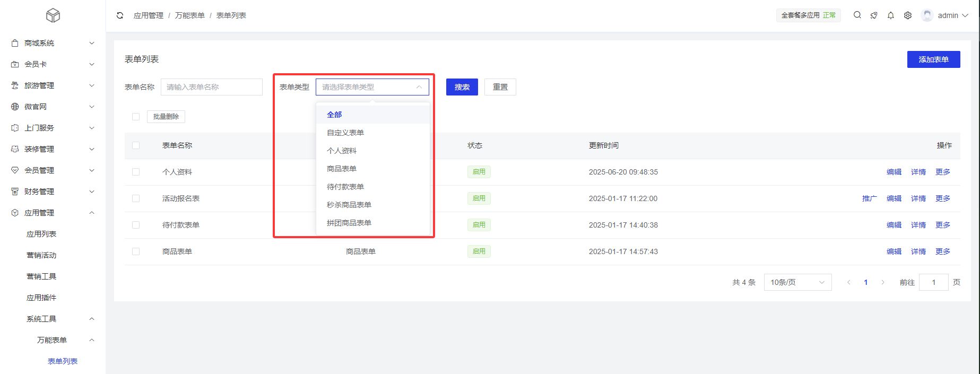Click the 添加表单 button
The image size is (980, 374).
tap(933, 59)
